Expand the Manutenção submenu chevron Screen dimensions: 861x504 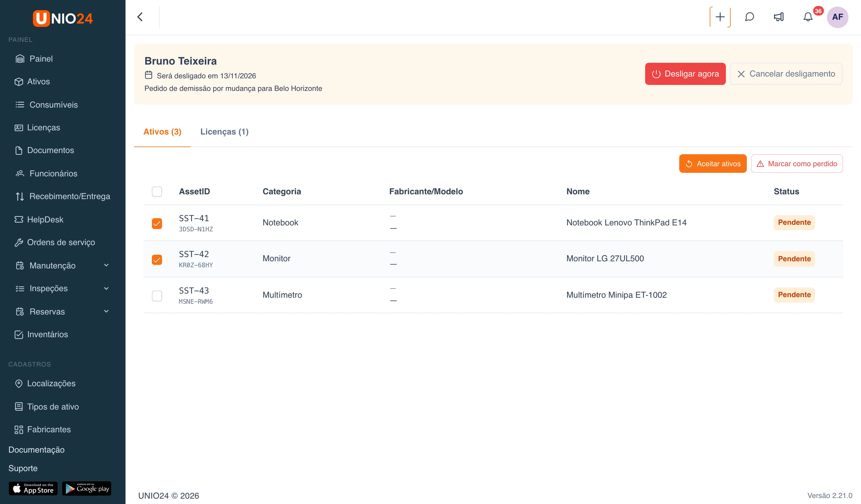(x=106, y=265)
